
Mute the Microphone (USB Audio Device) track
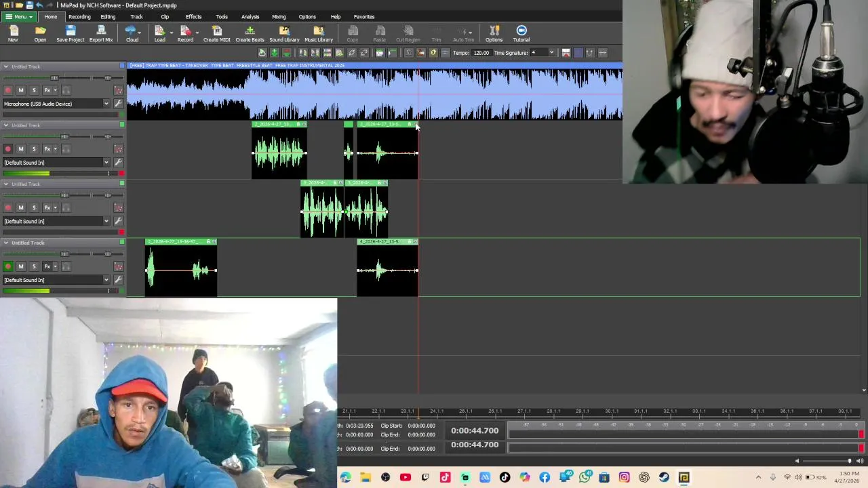coord(21,90)
